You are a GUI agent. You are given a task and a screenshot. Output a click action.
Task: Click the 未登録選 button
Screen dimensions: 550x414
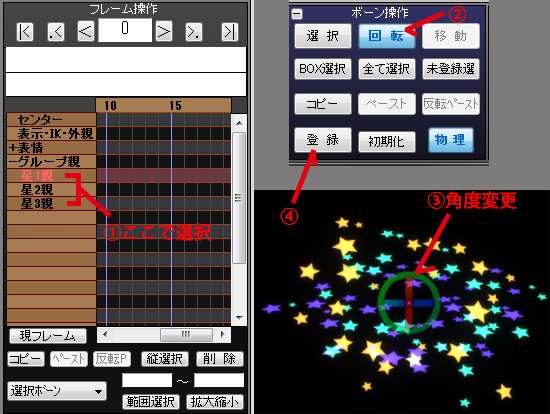coord(451,69)
